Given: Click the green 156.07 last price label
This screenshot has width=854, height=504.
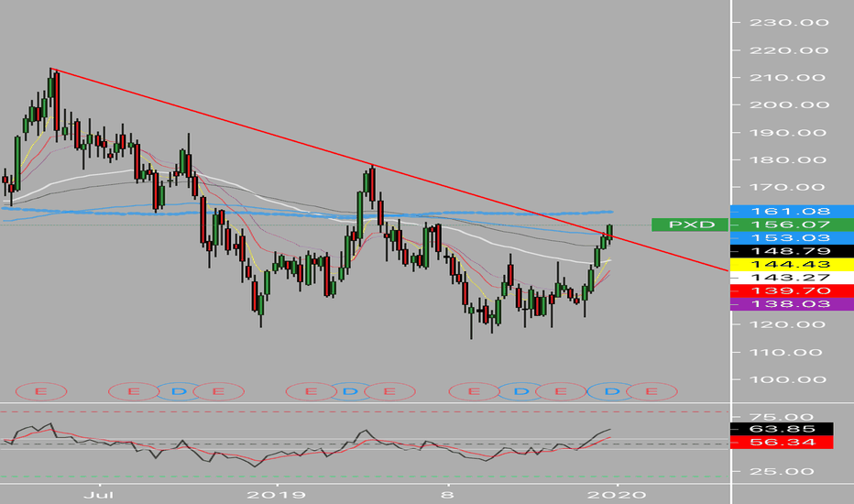Looking at the screenshot, I should pyautogui.click(x=792, y=225).
